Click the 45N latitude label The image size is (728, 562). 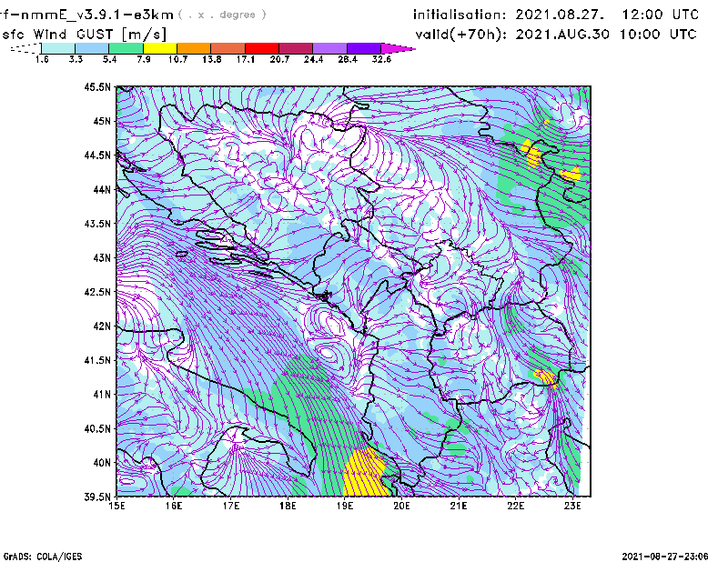click(x=102, y=121)
